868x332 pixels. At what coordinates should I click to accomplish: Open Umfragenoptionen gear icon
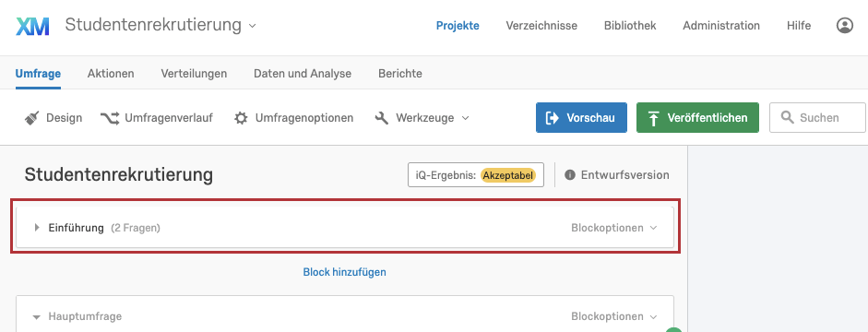point(241,118)
